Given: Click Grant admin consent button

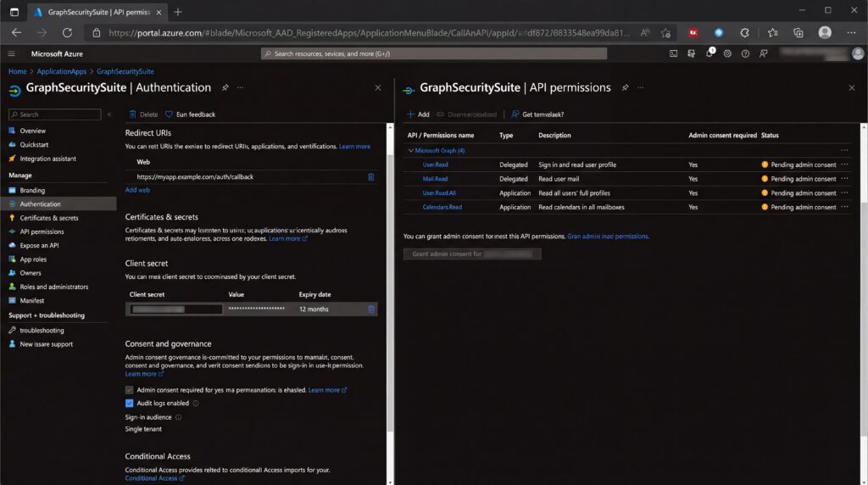Looking at the screenshot, I should (472, 254).
